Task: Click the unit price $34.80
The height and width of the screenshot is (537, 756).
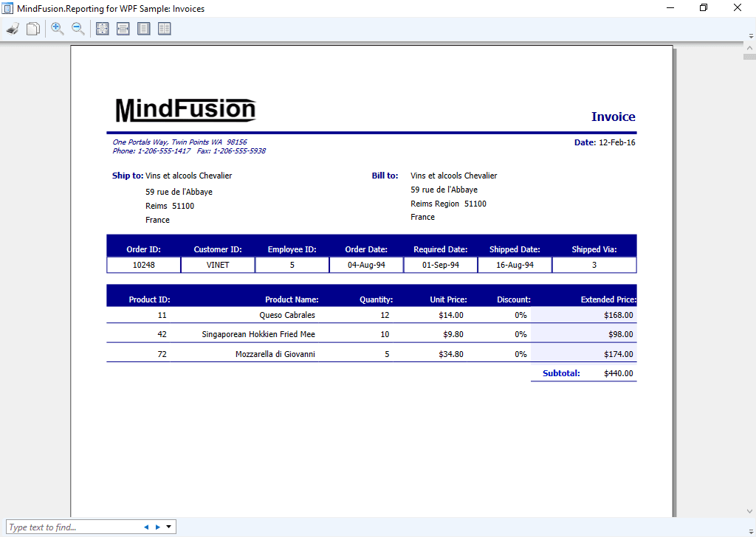Action: tap(451, 354)
